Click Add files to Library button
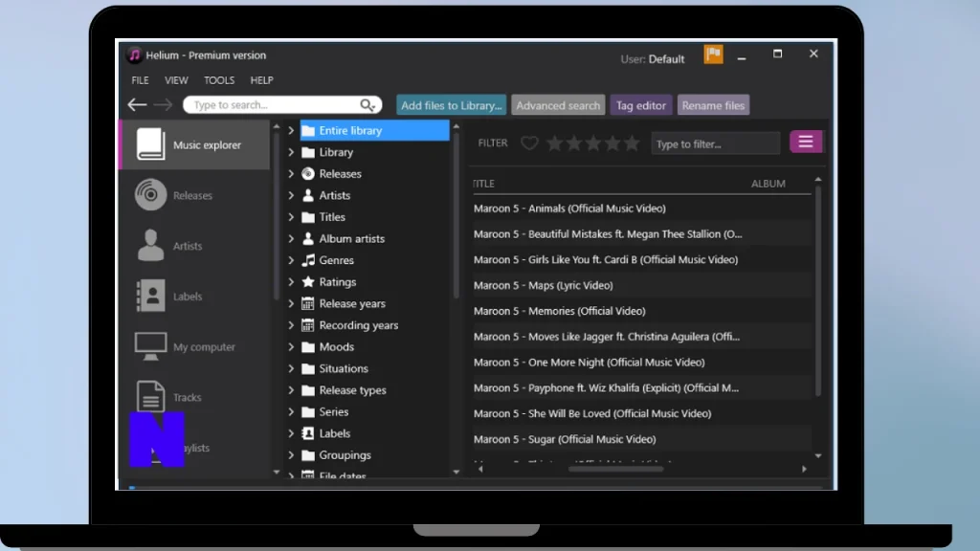 point(452,105)
